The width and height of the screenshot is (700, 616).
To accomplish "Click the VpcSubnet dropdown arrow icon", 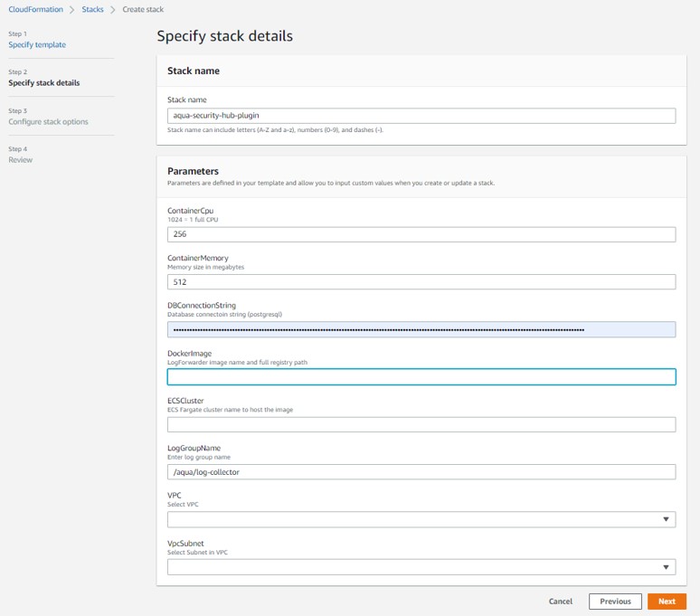I will tap(667, 567).
